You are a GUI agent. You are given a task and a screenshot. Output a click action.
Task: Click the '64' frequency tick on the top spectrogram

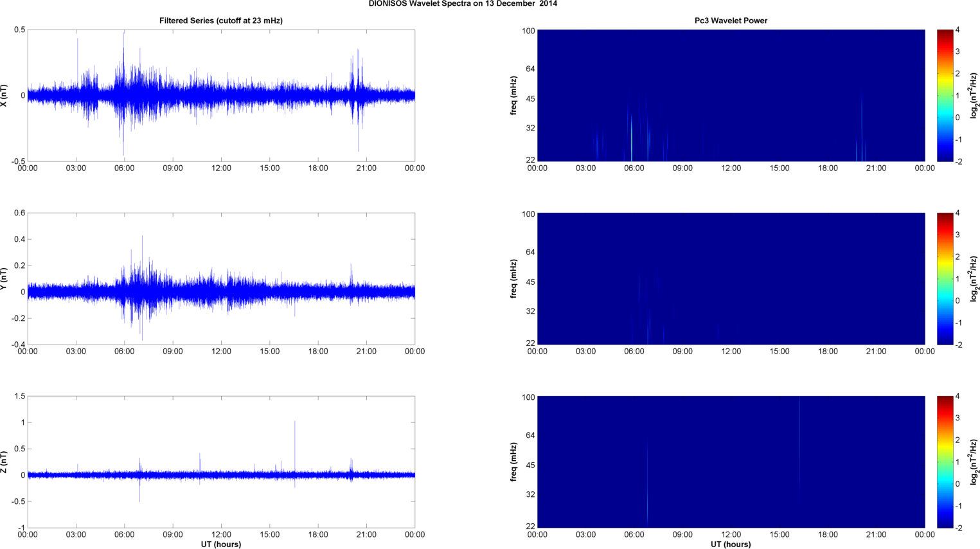[x=530, y=69]
